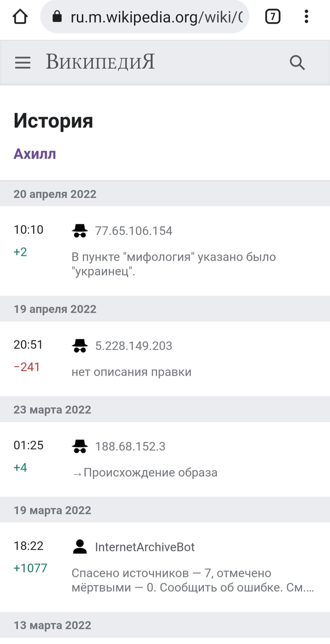Tap anonymous icon beside 188.68.152.3
This screenshot has width=330, height=644.
[x=80, y=446]
